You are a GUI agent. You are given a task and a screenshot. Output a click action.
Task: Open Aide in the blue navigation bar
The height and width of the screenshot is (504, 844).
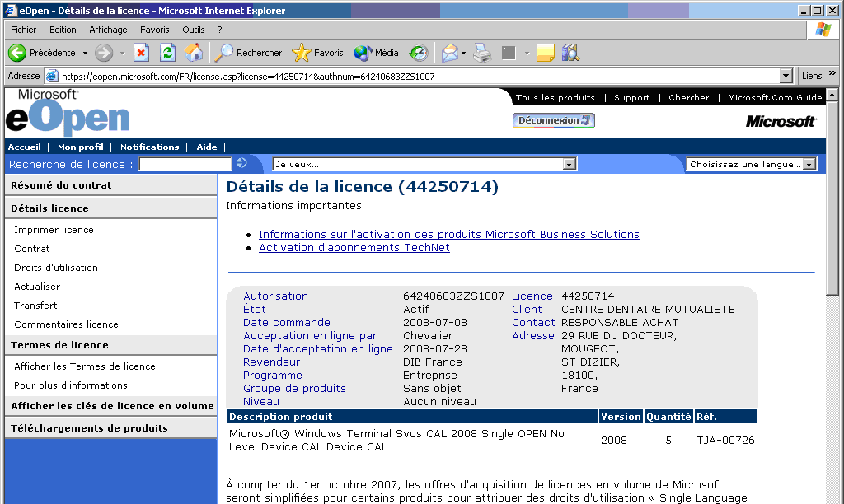pos(207,147)
